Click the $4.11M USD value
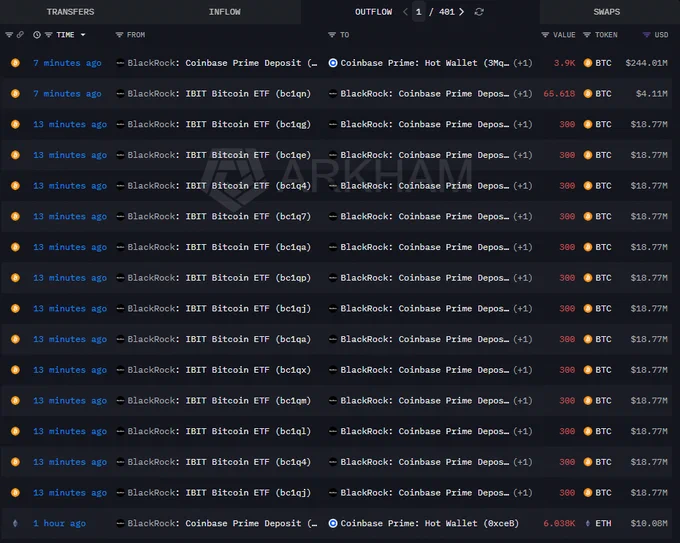This screenshot has height=543, width=680. [x=652, y=94]
